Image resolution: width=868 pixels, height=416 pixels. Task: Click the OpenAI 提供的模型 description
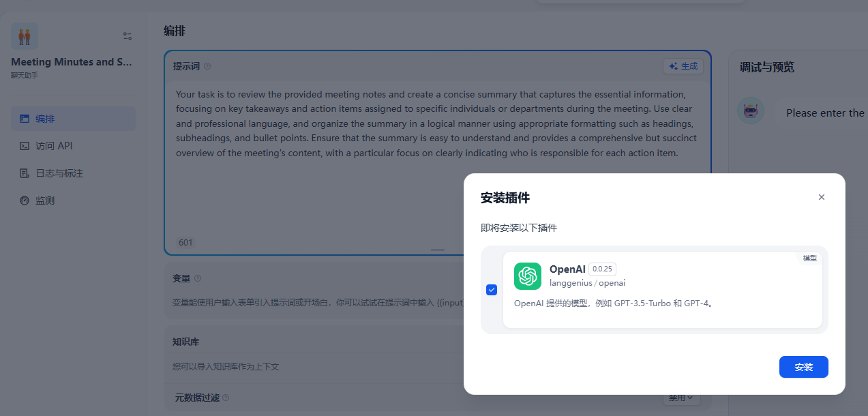(614, 303)
